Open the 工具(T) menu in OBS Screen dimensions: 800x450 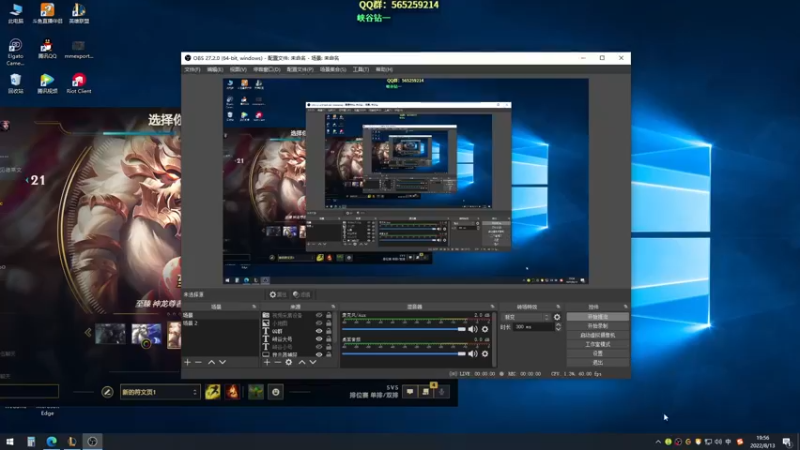[x=361, y=69]
